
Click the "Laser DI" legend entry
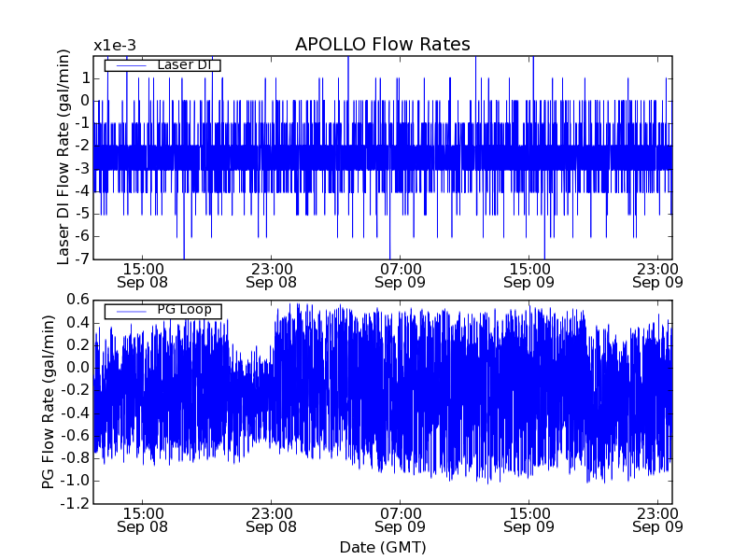(x=162, y=64)
